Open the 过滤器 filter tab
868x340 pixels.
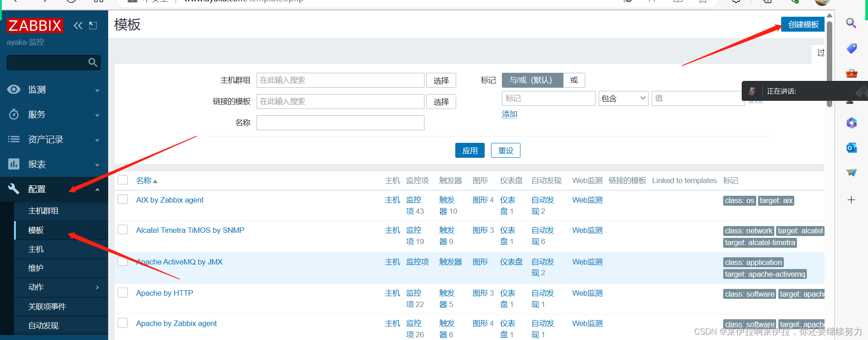point(819,53)
